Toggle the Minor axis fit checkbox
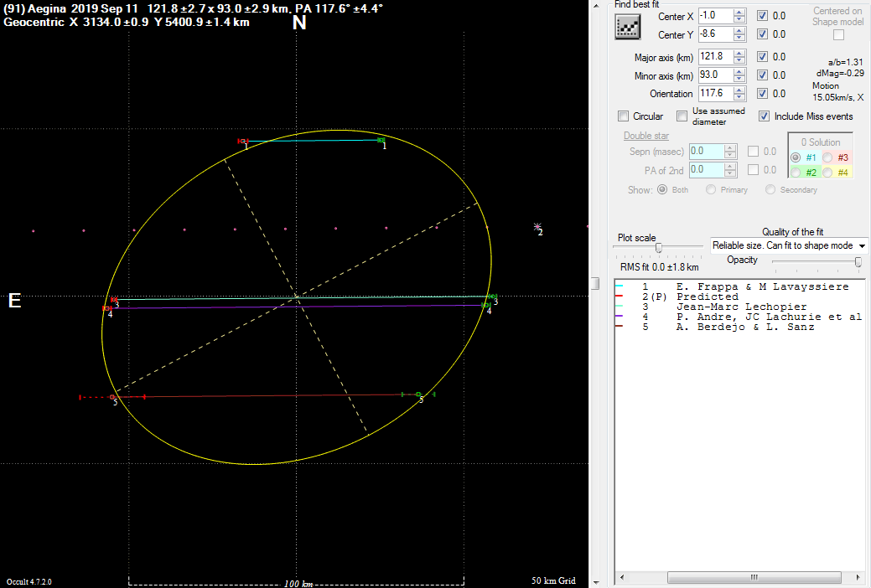This screenshot has width=871, height=588. tap(762, 75)
